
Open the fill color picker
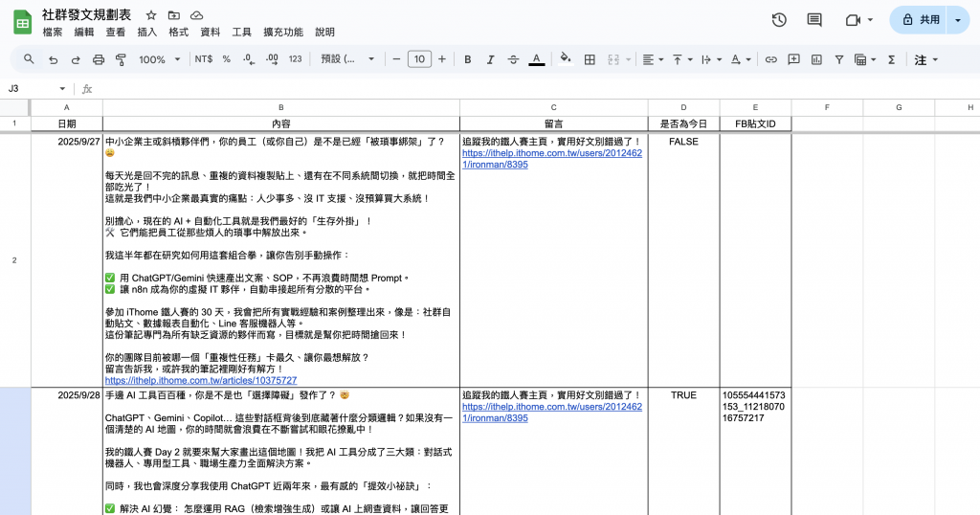coord(565,59)
